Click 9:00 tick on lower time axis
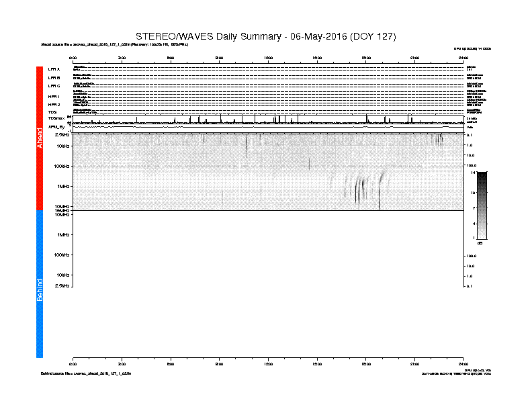Viewport: 532px width, 411px height. [x=220, y=364]
